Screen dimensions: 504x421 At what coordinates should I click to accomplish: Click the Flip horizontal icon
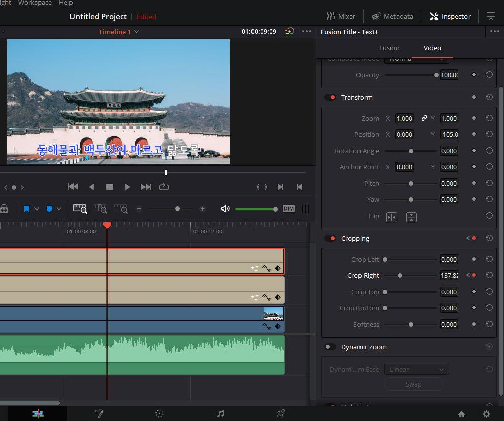[391, 217]
